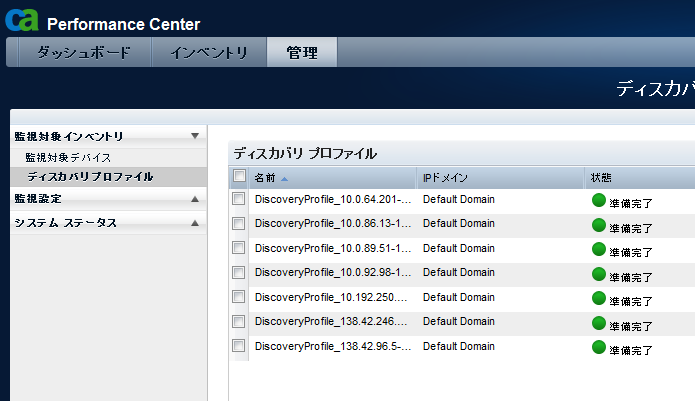Viewport: 695px width, 401px height.
Task: Click 準備完了 status in the 10.0.89.51 row
Action: point(631,253)
